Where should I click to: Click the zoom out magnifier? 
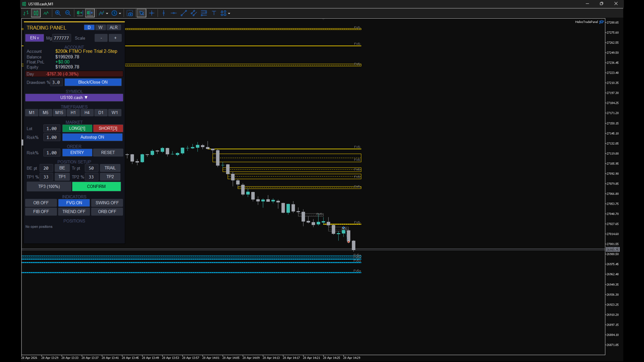click(68, 13)
